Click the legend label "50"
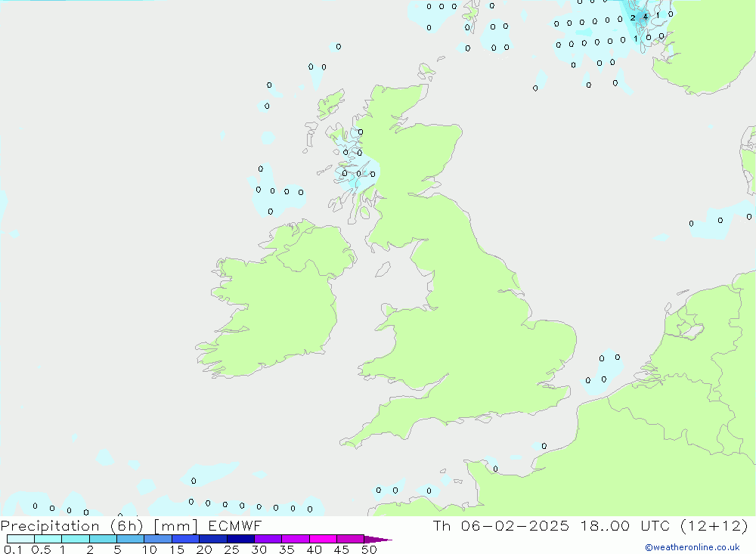Viewport: 756px width, 554px height. pos(369,549)
